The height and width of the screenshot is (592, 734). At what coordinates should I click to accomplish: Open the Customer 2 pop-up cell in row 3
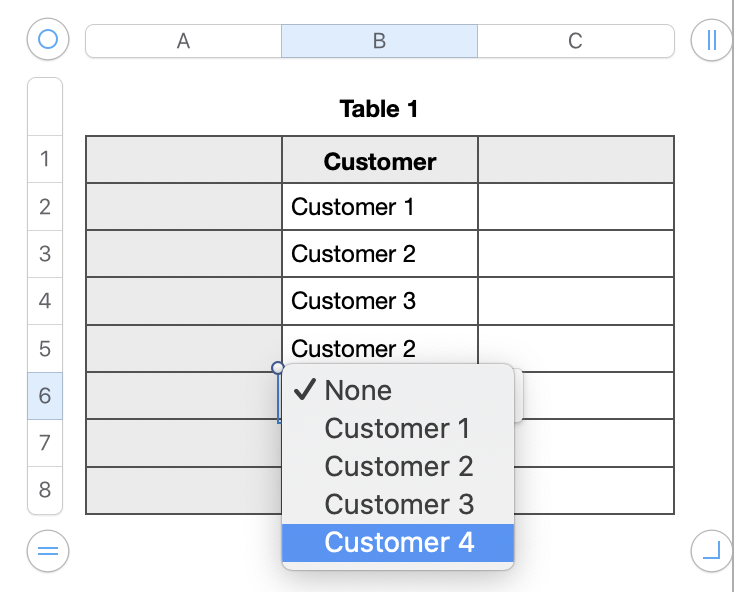click(x=380, y=254)
